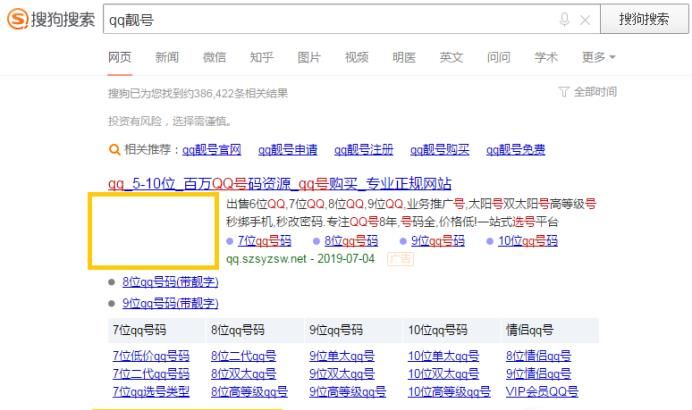Switch to the 视频 tab
The image size is (692, 410).
coord(357,57)
